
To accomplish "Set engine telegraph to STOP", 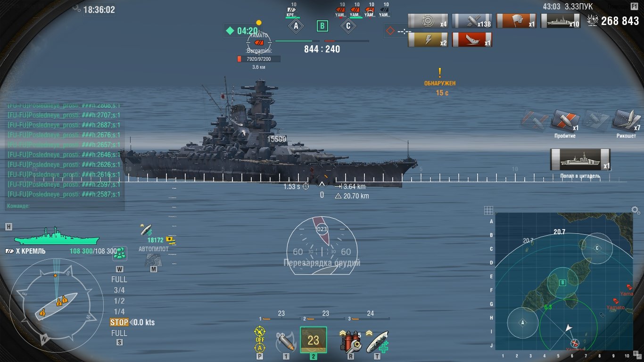I will [119, 322].
